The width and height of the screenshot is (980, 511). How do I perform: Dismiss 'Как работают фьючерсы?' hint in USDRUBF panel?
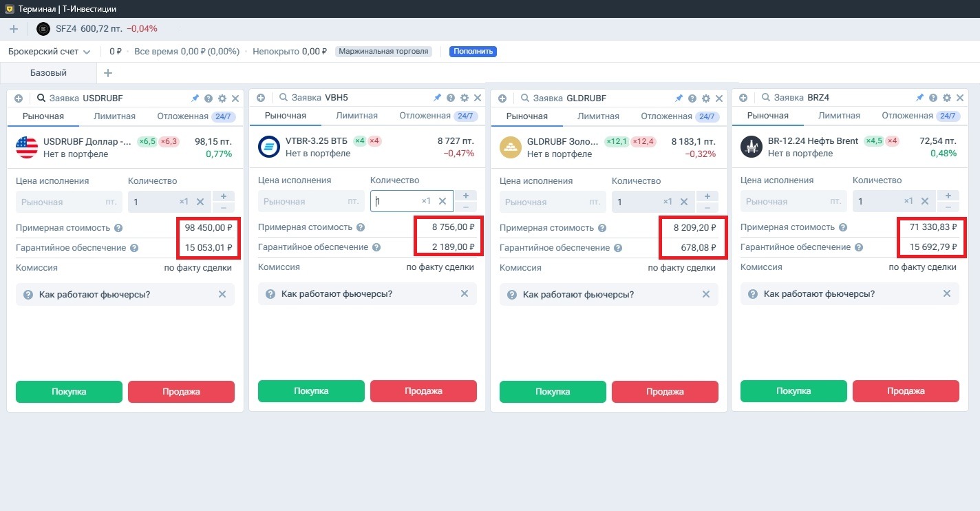(222, 294)
